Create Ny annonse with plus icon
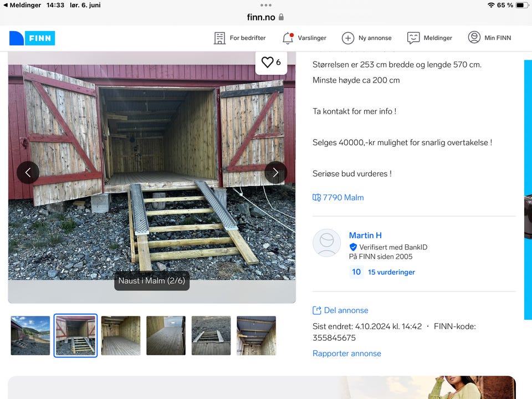The image size is (532, 399). [348, 38]
